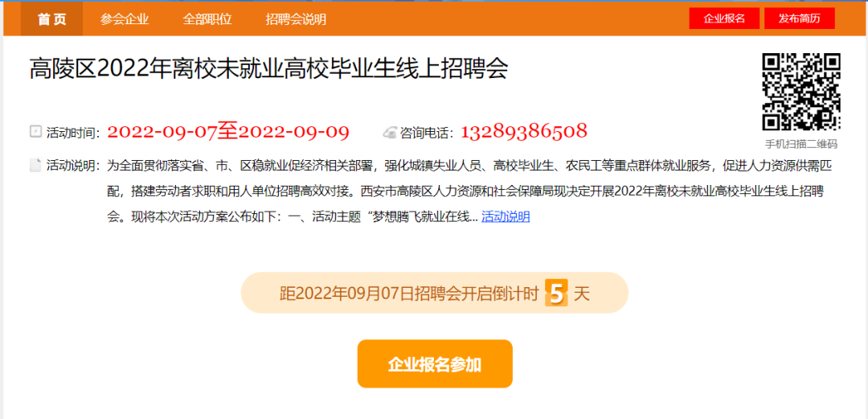Screen dimensions: 868x419
Task: Click the document icon beside 活动说明
Action: pos(35,165)
